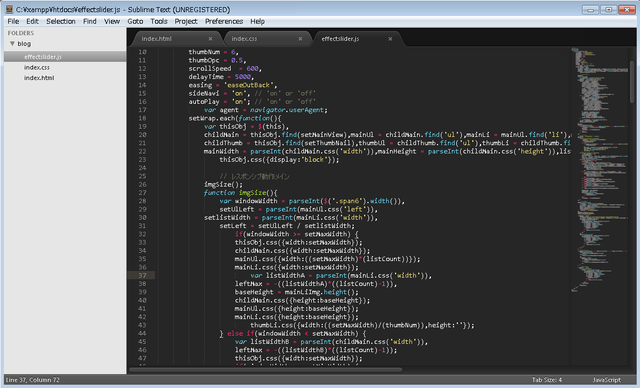Open the Help menu
Image resolution: width=640 pixels, height=388 pixels.
point(258,21)
